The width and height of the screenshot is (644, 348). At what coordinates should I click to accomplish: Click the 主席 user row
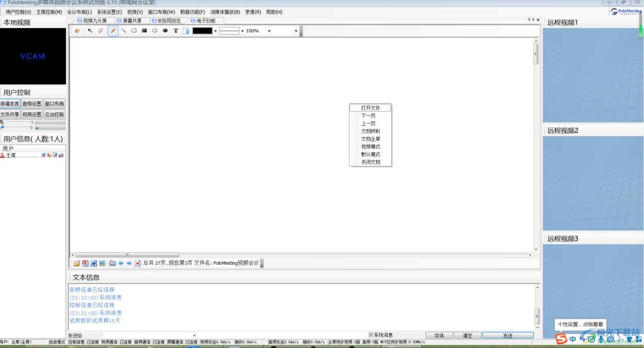coord(32,155)
